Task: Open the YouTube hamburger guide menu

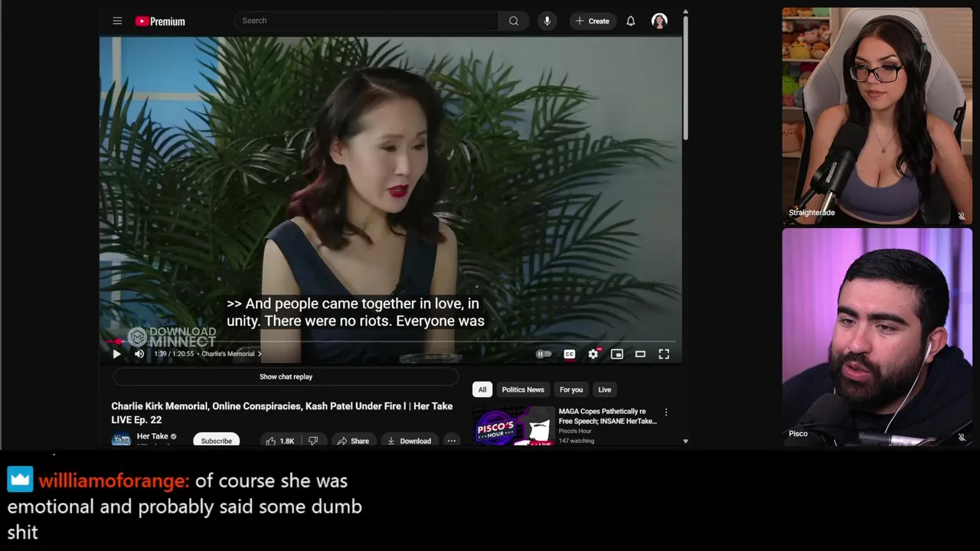Action: point(117,21)
